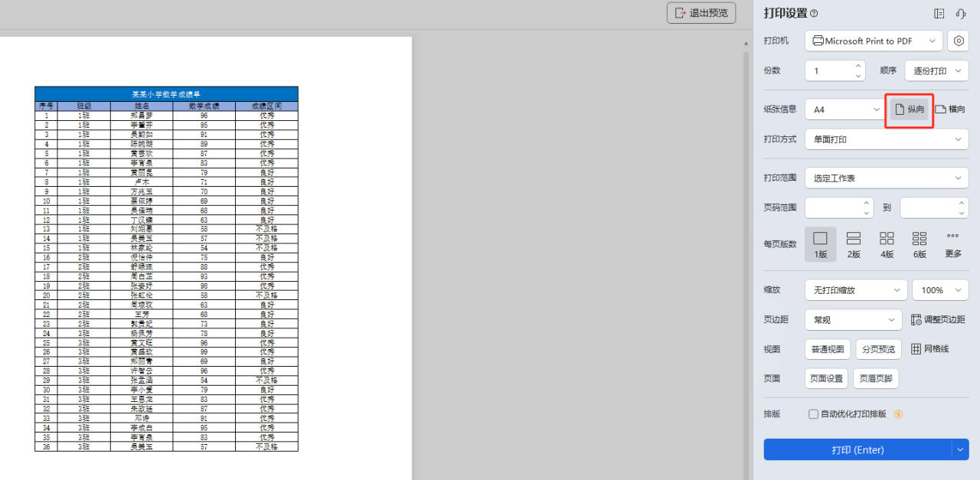The height and width of the screenshot is (480, 980).
Task: Open the 常规 margins dropdown
Action: click(854, 319)
